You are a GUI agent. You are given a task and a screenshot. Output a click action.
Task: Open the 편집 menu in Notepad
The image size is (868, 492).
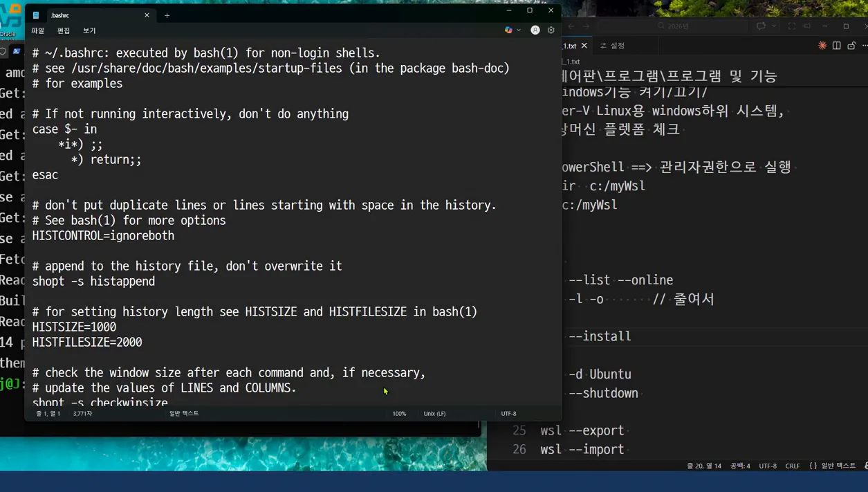[64, 31]
